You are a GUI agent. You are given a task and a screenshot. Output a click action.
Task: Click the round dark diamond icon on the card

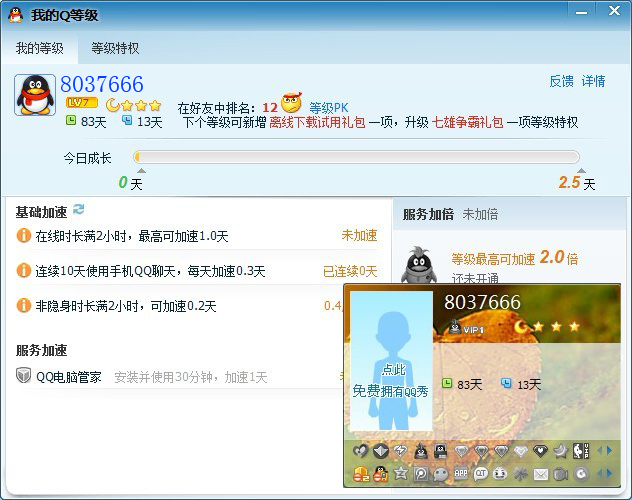380,451
